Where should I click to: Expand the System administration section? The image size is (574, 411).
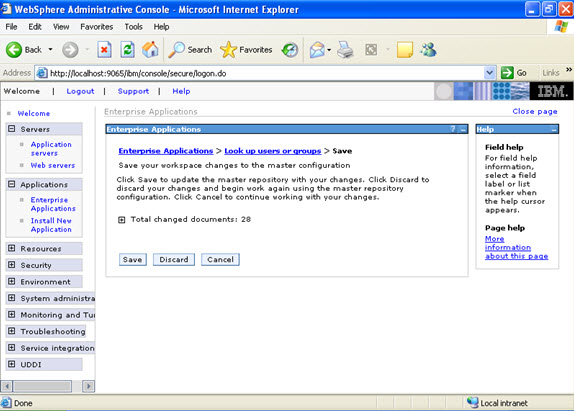point(12,298)
